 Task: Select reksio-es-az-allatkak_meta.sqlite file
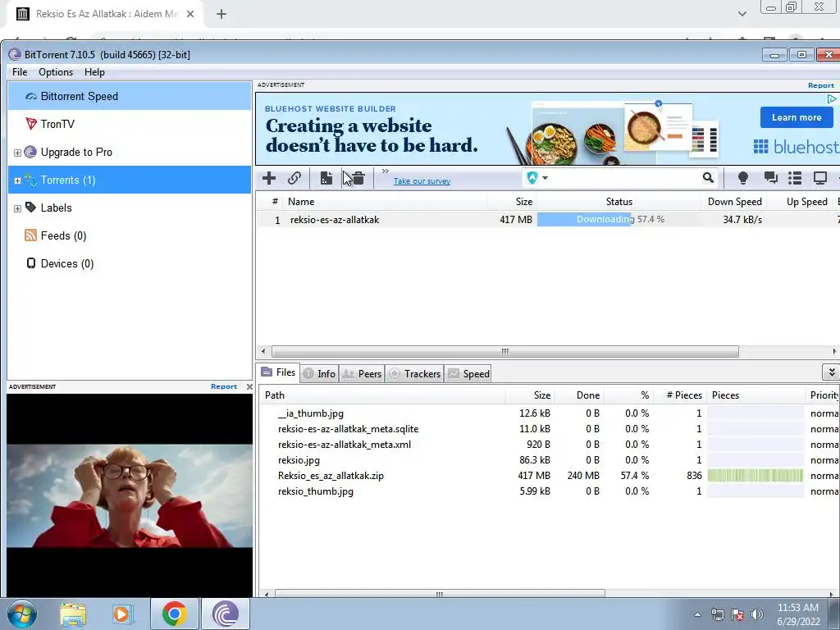(x=549, y=429)
